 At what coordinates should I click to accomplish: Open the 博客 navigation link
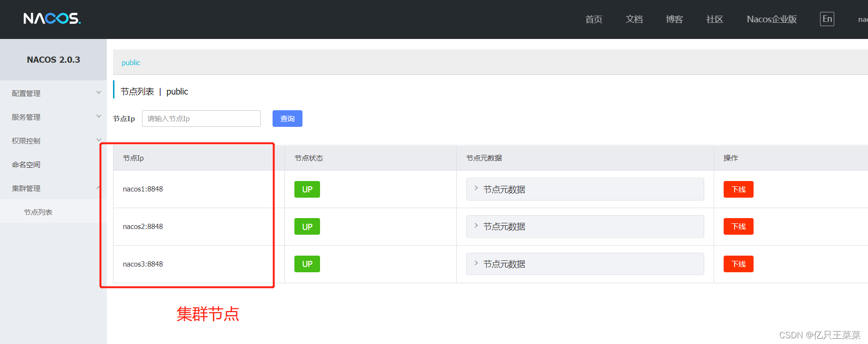tap(674, 19)
